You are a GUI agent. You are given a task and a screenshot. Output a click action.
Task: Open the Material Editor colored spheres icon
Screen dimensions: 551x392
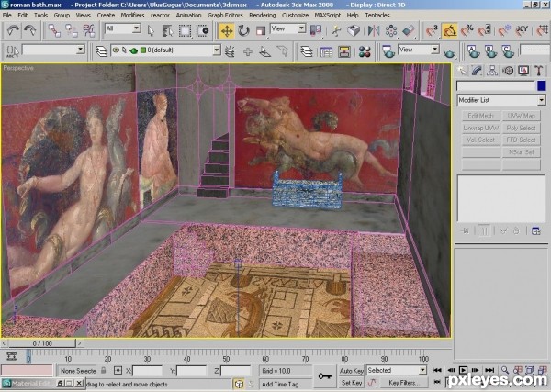(365, 51)
